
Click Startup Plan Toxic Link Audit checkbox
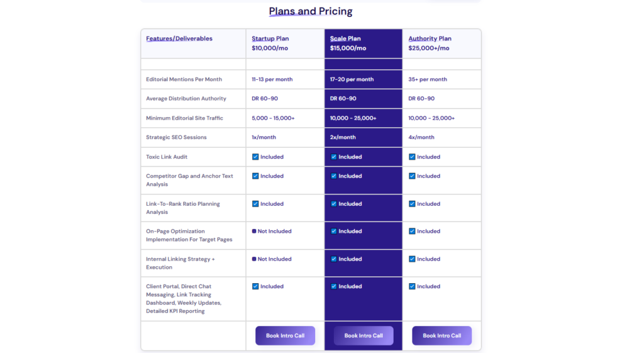[255, 157]
